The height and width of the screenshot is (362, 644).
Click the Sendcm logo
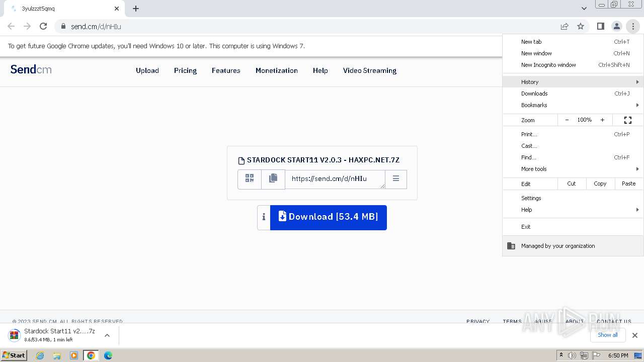(31, 69)
